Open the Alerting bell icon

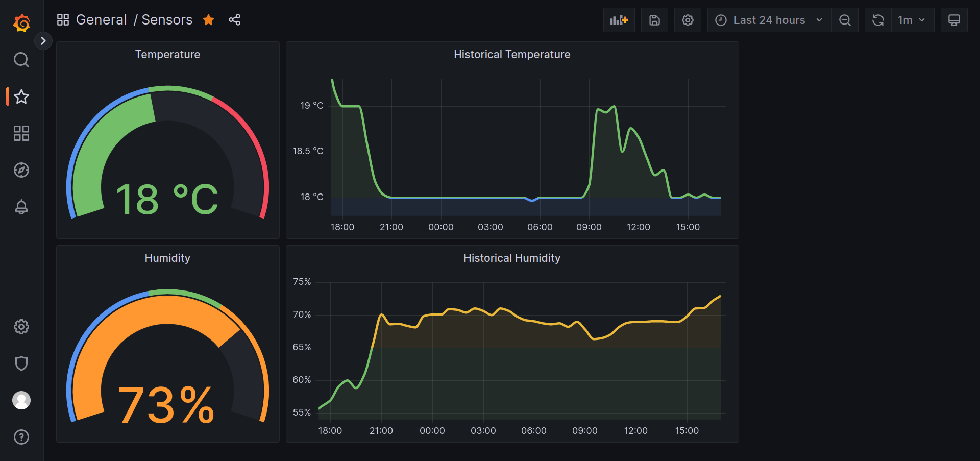pos(21,207)
